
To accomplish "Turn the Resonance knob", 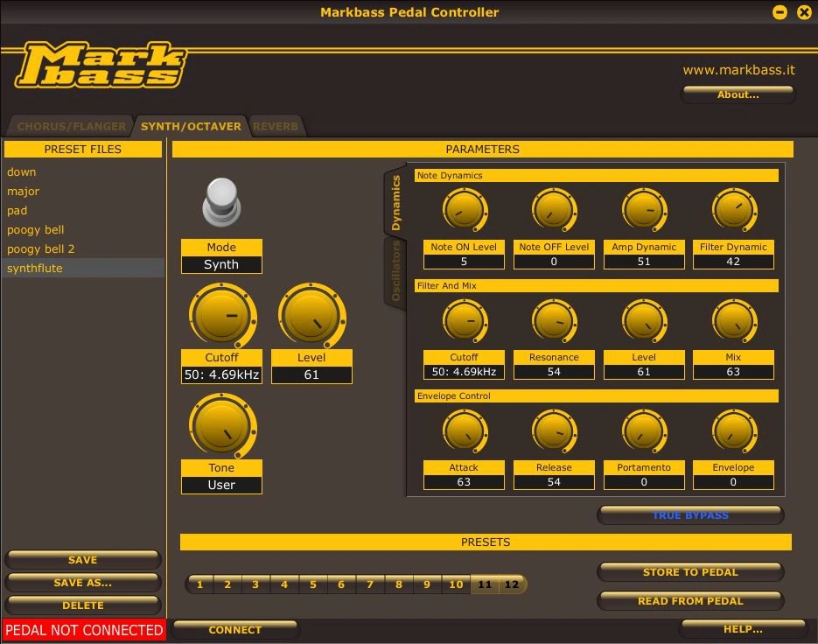I will tap(554, 319).
